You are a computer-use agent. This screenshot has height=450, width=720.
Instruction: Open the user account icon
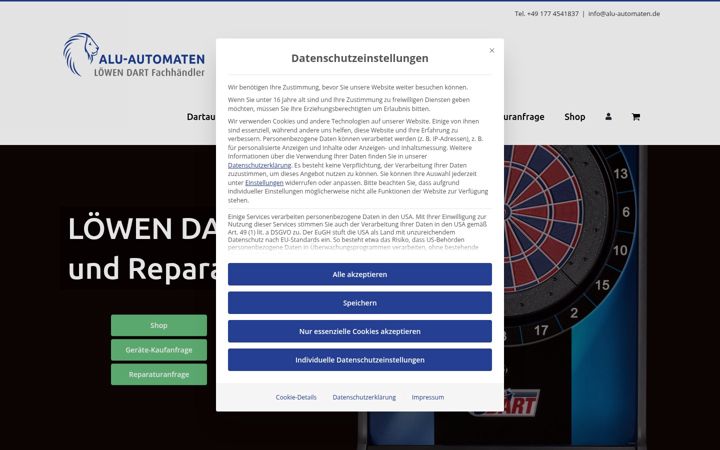click(608, 117)
